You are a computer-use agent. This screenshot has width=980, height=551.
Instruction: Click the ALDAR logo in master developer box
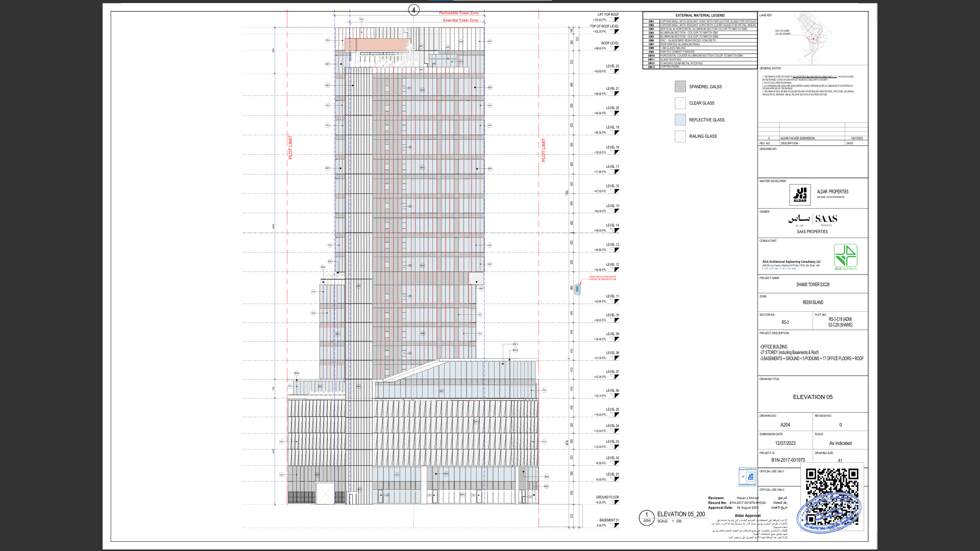tap(800, 194)
